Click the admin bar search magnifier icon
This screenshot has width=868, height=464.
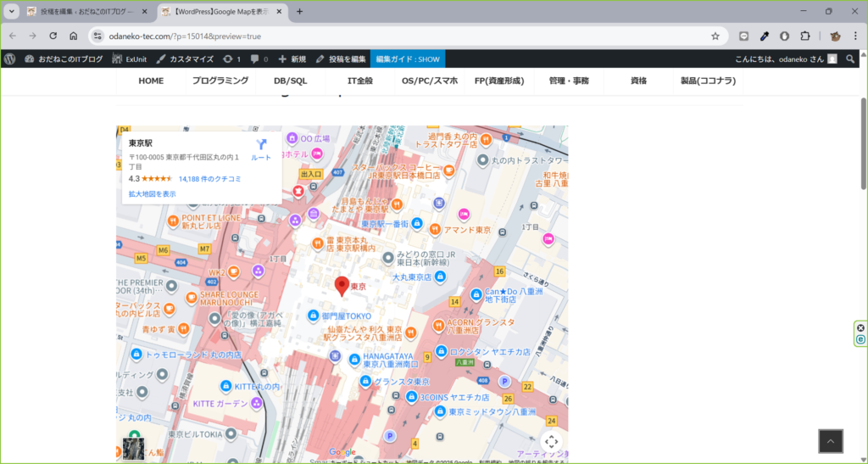pyautogui.click(x=851, y=59)
